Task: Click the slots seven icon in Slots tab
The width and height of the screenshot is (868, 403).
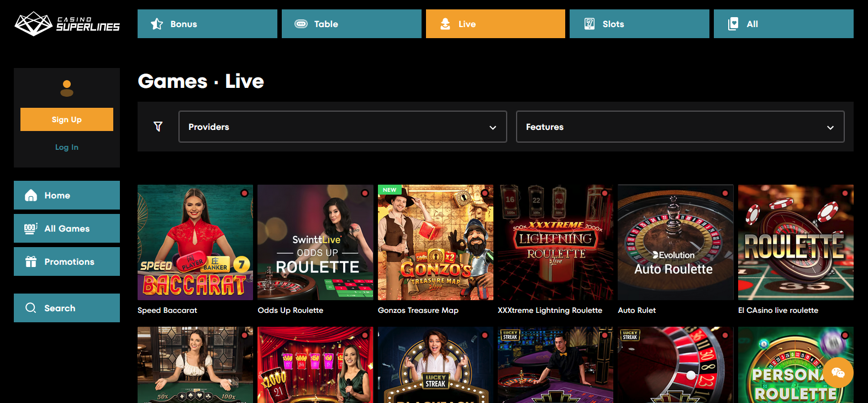Action: point(590,24)
